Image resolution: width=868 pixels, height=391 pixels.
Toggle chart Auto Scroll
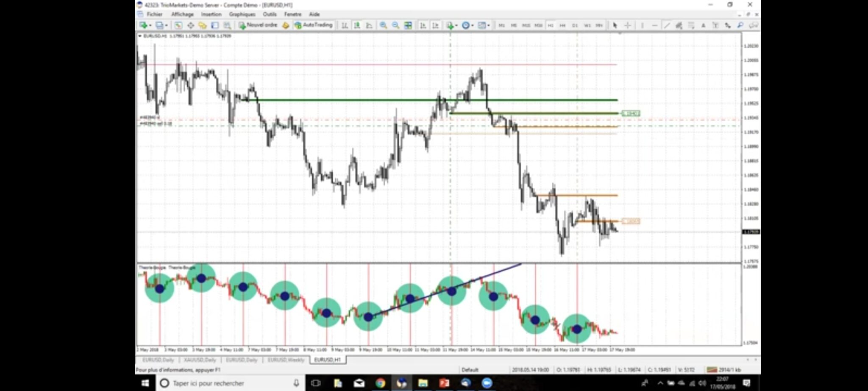[x=423, y=25]
